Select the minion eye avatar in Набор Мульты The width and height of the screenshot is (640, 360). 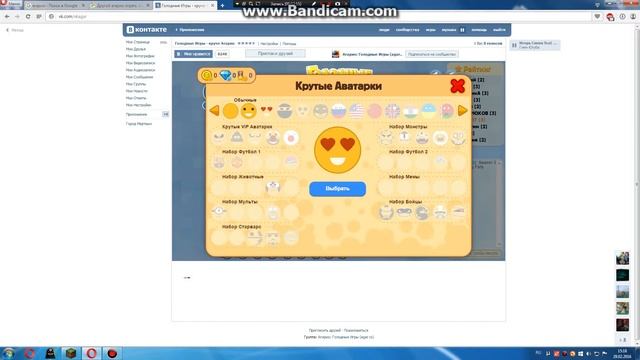click(x=219, y=211)
